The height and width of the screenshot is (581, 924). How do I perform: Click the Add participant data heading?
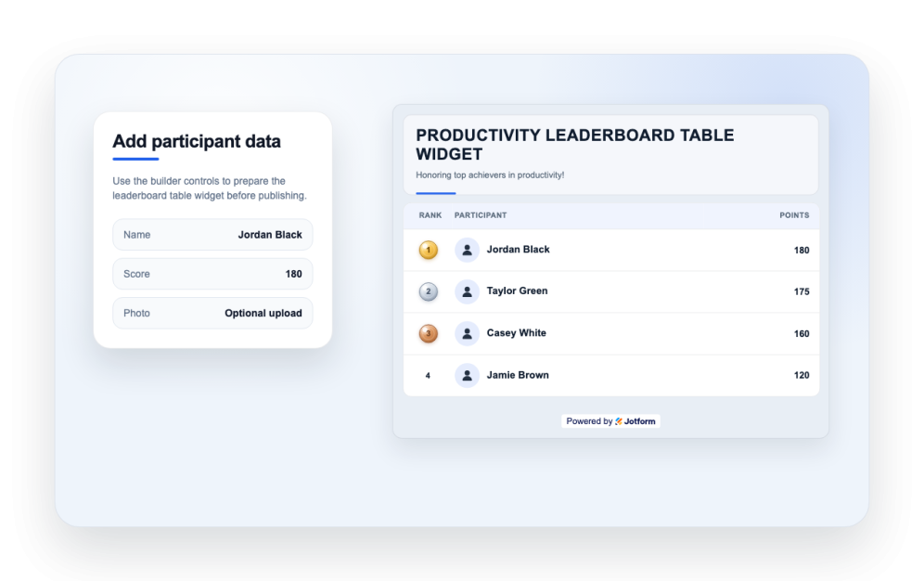[197, 141]
